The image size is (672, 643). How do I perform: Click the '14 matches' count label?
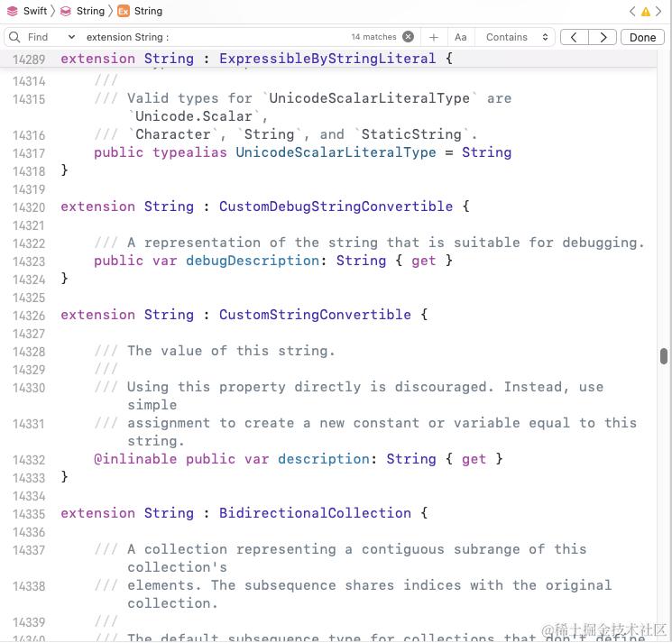point(373,37)
